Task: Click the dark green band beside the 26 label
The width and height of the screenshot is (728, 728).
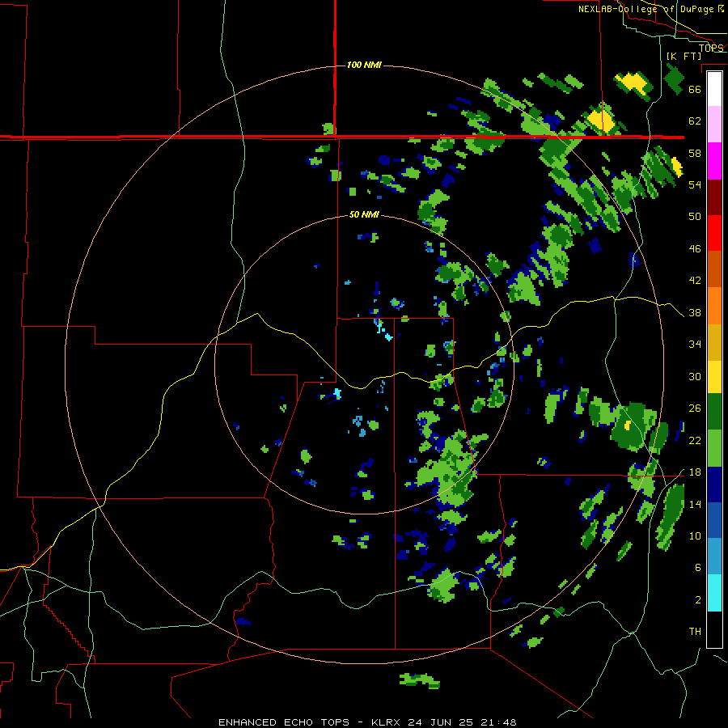Action: click(714, 412)
